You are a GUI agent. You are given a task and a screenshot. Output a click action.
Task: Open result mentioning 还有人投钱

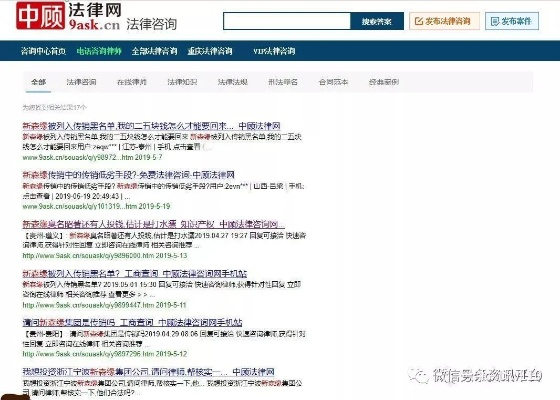154,224
